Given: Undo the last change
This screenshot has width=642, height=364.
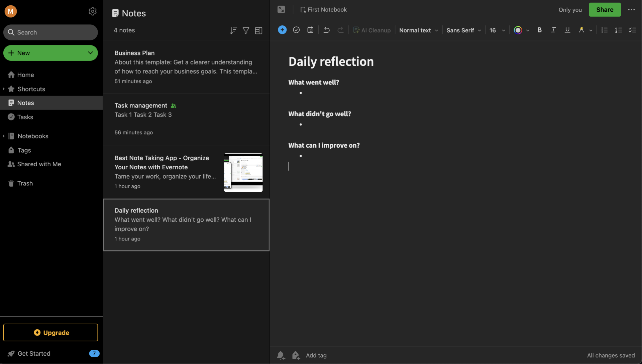Looking at the screenshot, I should [326, 30].
